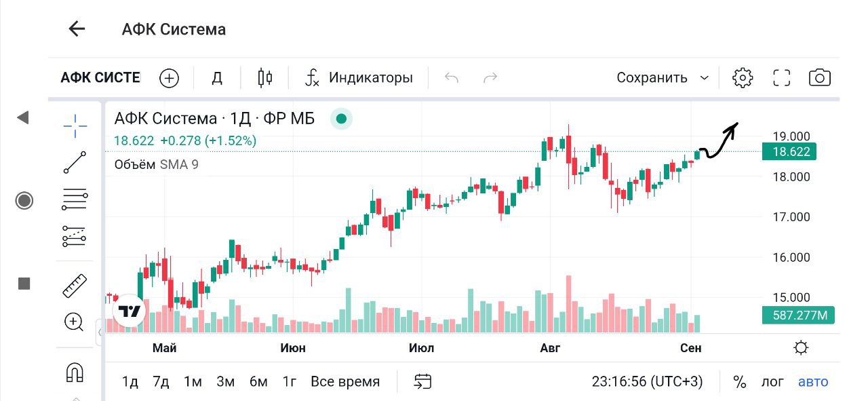Open the Индикаторы indicators panel
868x401 pixels.
coord(359,78)
